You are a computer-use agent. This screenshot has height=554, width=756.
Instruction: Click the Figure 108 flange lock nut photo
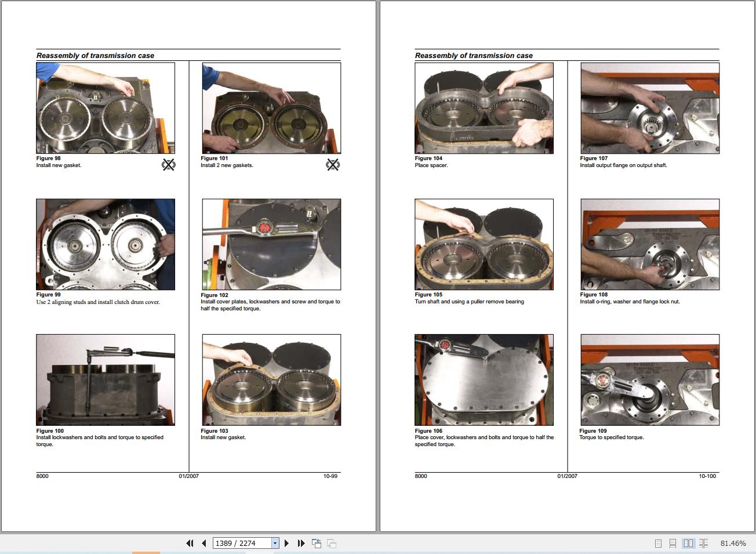pyautogui.click(x=650, y=244)
